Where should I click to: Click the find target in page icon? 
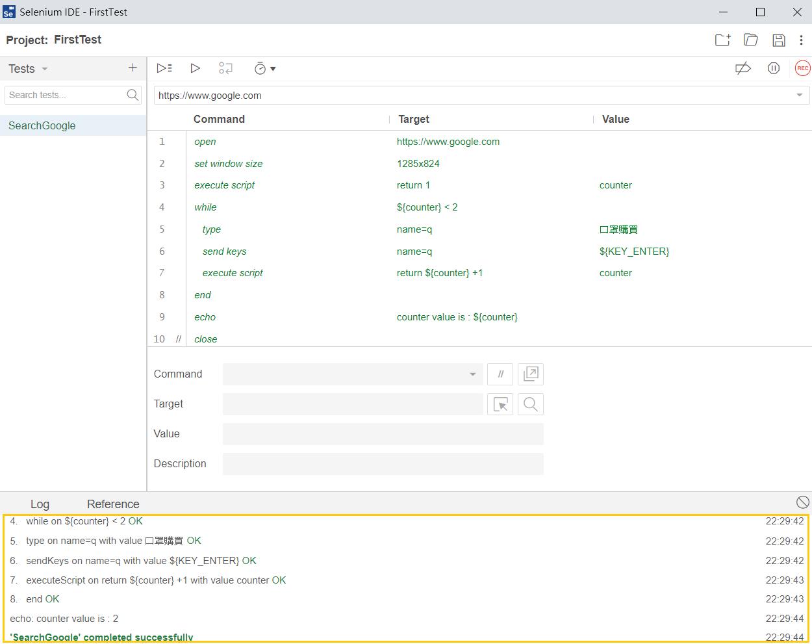pos(531,404)
